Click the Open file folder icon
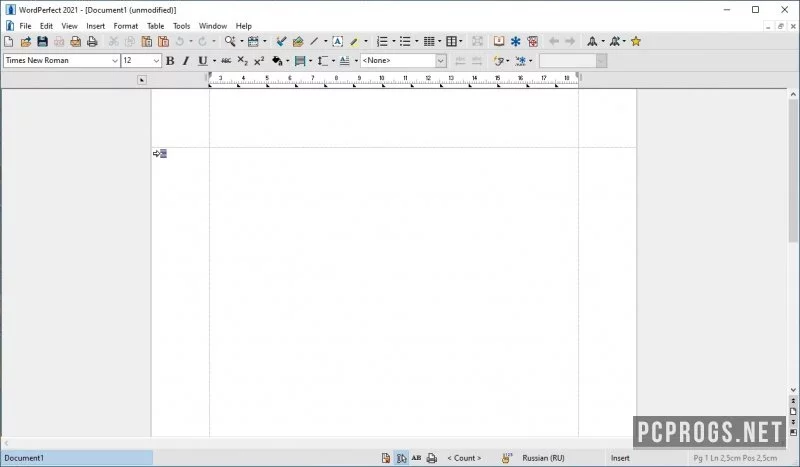 click(x=26, y=42)
